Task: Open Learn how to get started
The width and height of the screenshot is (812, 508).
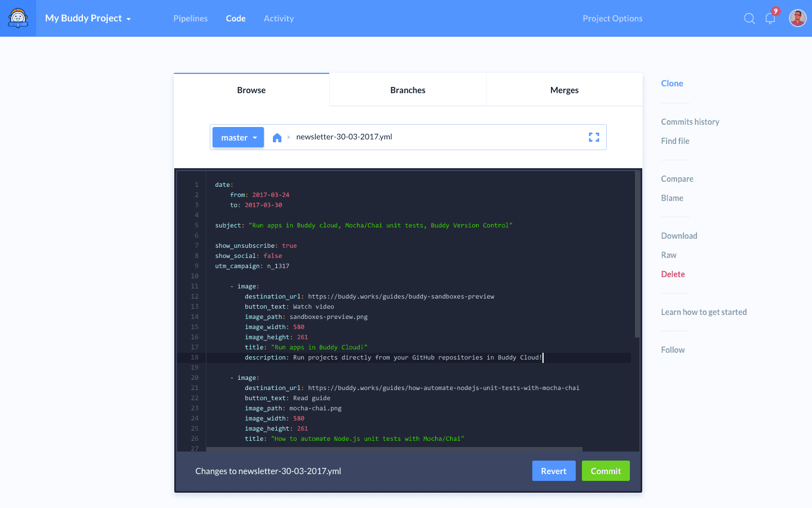Action: click(x=704, y=312)
